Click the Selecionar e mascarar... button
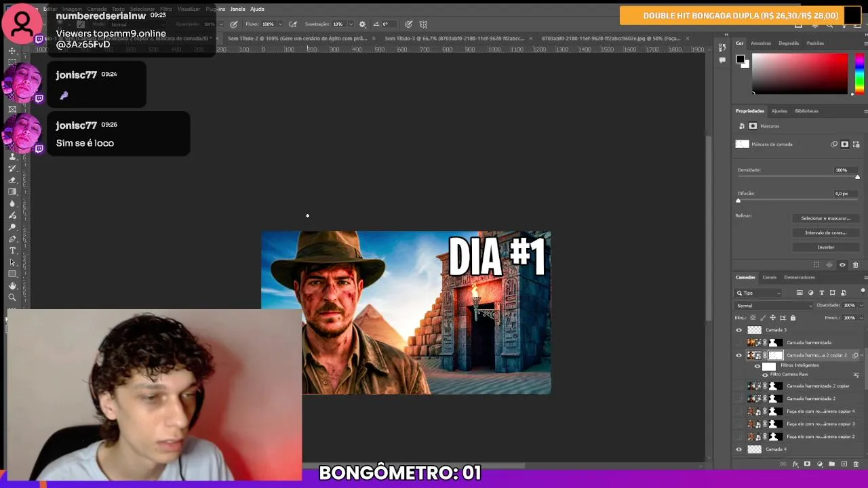Viewport: 868px width, 488px height. tap(826, 218)
